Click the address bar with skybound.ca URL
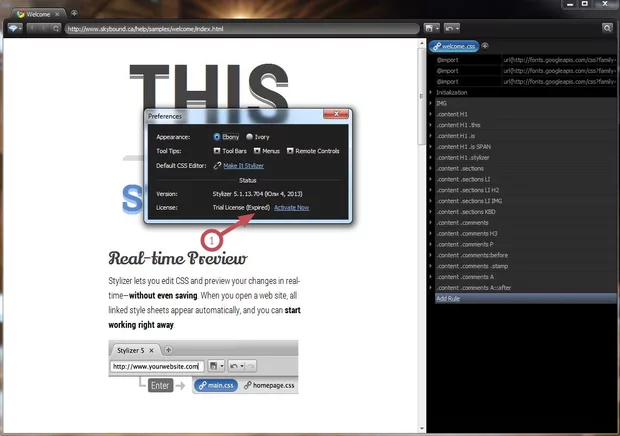The height and width of the screenshot is (436, 620). click(242, 29)
